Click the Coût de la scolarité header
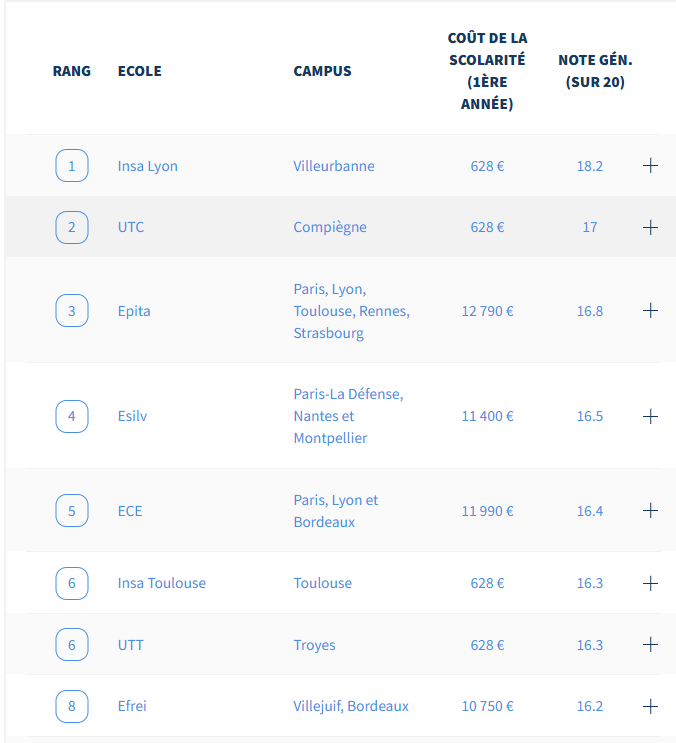This screenshot has height=743, width=676. click(487, 71)
